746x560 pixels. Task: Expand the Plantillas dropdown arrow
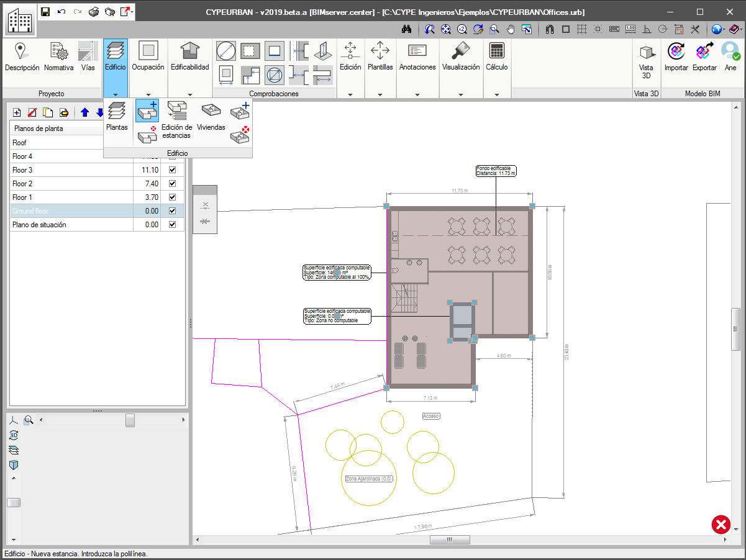(380, 94)
